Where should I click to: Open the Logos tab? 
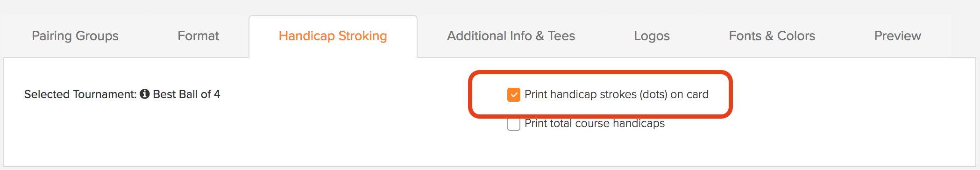click(652, 36)
